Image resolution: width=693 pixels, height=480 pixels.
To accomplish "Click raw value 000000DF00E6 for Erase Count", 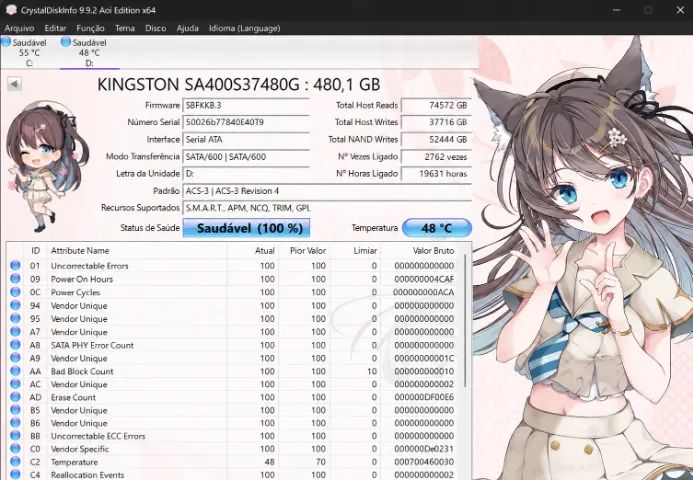I will click(x=424, y=397).
